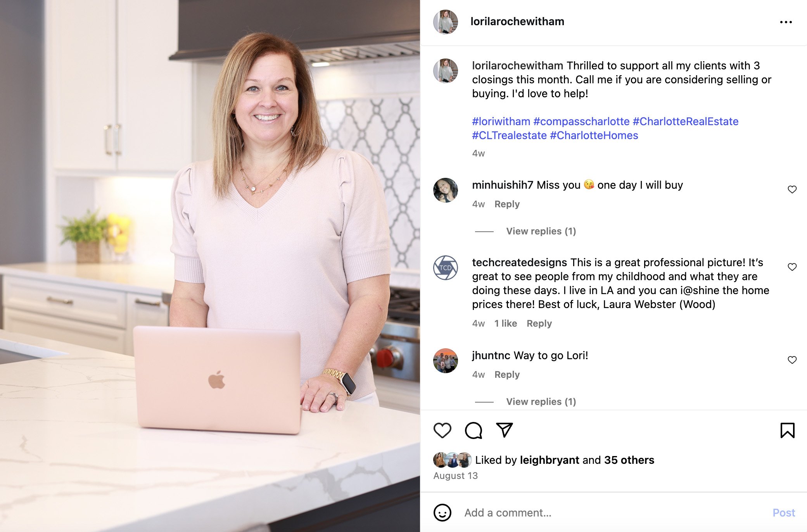Expand View replies under jhuntnc's comment
Image resolution: width=807 pixels, height=532 pixels.
(x=541, y=402)
